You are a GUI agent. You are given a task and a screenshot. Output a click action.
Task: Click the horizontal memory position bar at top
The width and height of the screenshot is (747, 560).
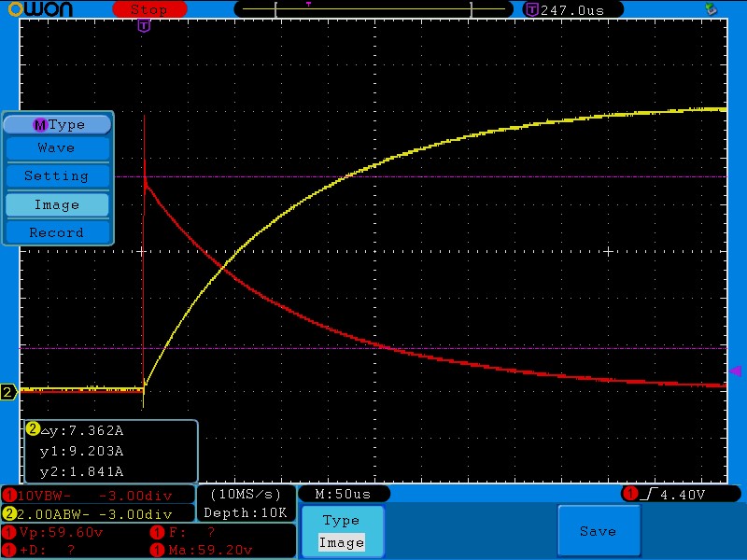point(373,9)
